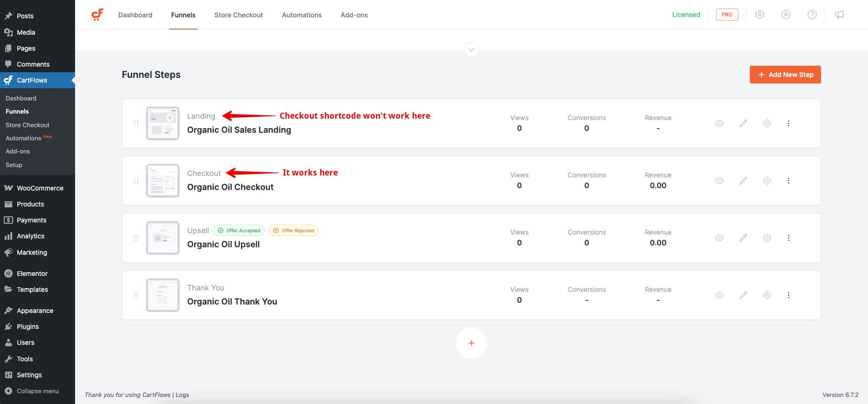The width and height of the screenshot is (868, 404).
Task: Switch to the Add-ons tab
Action: coord(354,15)
